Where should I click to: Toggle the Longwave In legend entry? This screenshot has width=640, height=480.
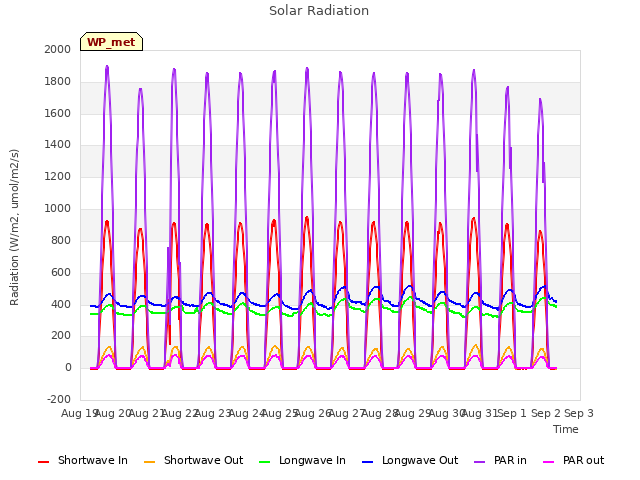pyautogui.click(x=302, y=461)
